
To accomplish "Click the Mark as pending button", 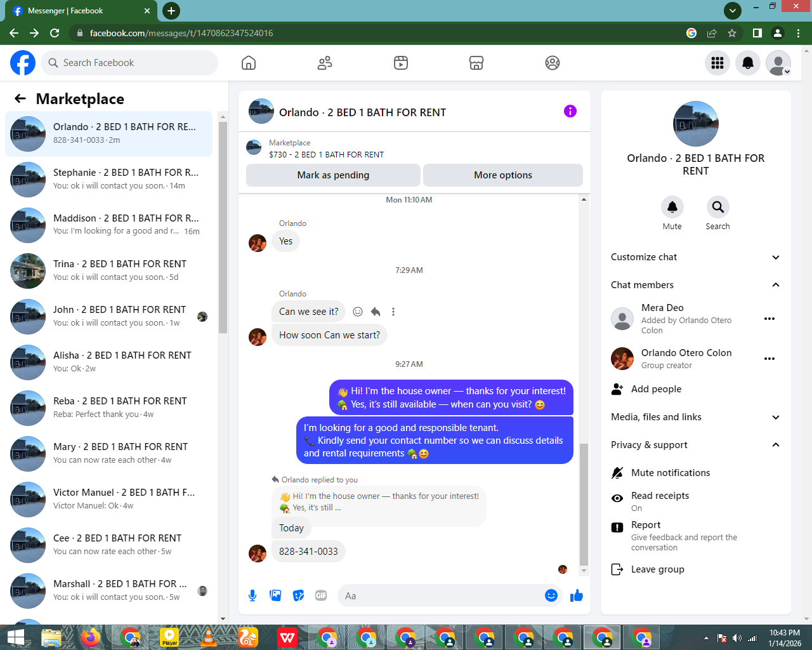I will 333,175.
